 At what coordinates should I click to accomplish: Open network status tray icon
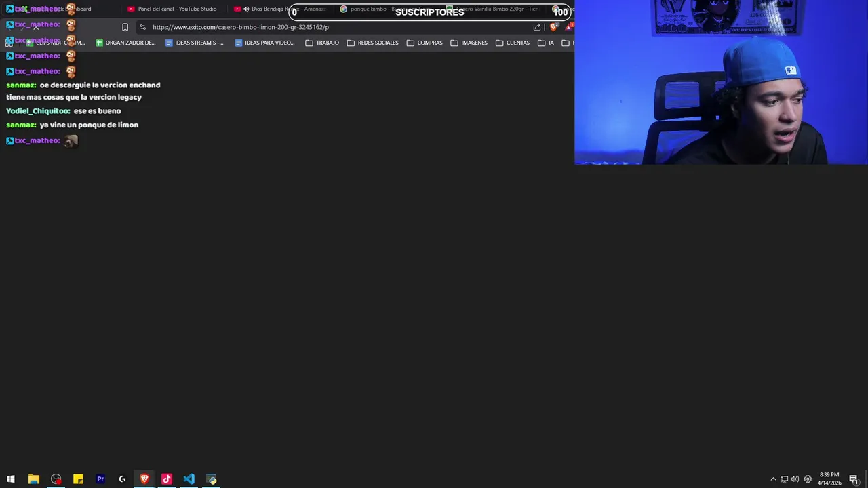tap(784, 479)
